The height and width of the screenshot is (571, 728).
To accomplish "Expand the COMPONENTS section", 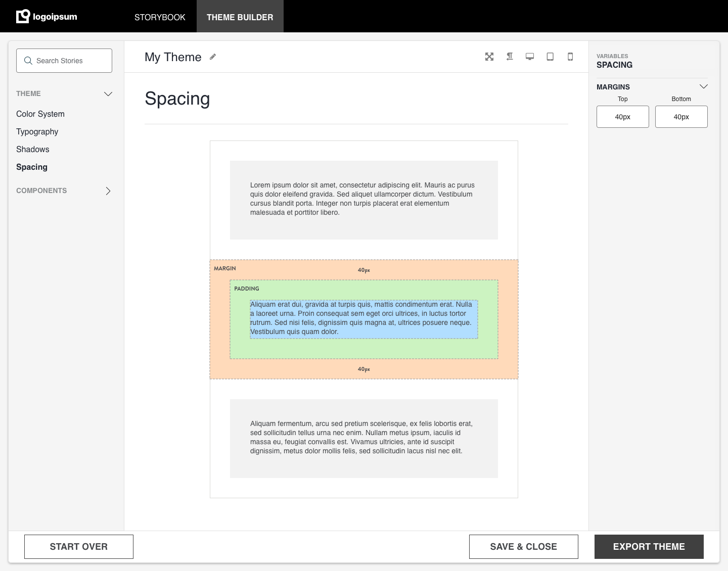I will click(x=108, y=191).
